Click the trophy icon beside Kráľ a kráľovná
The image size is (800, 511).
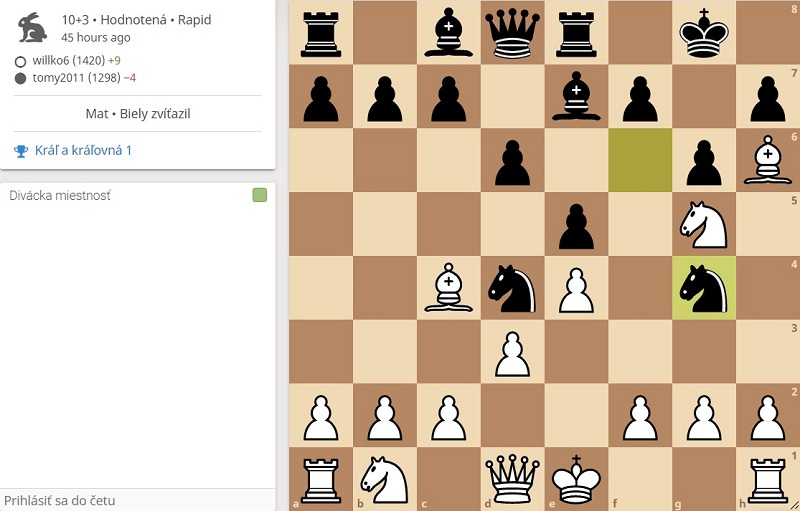(21, 151)
